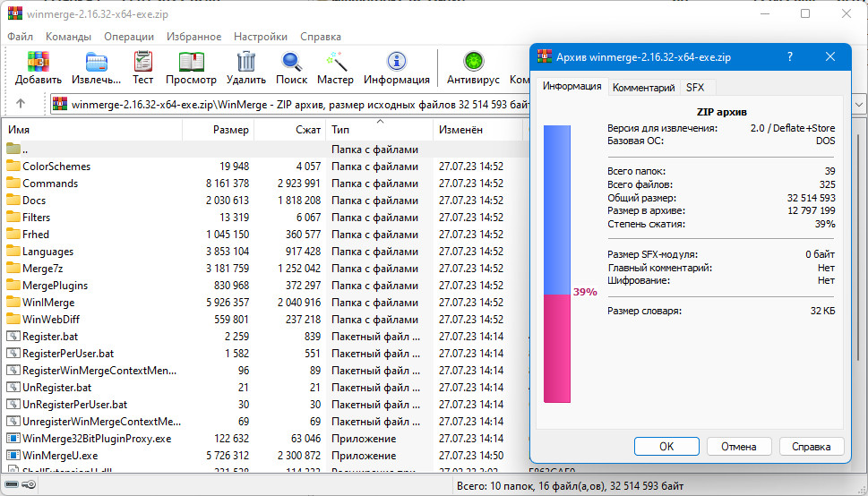Screen dimensions: 868x496
Task: Sort by the Сжат column header
Action: tap(290, 130)
